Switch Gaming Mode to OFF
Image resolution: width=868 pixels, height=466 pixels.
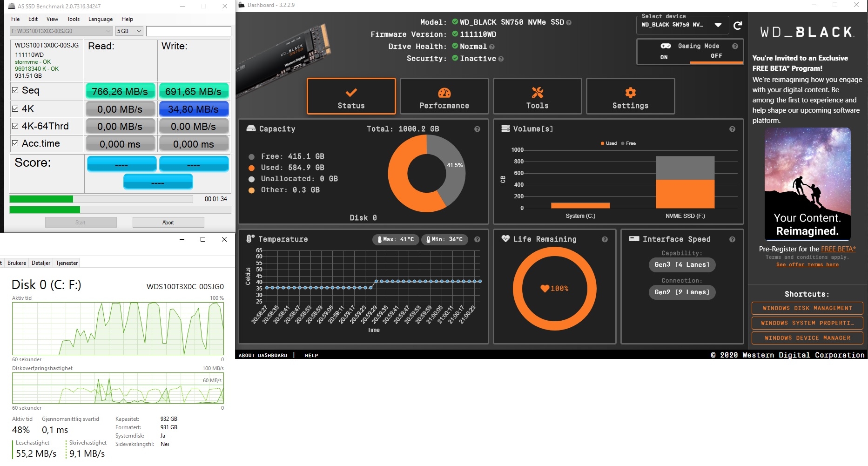716,56
